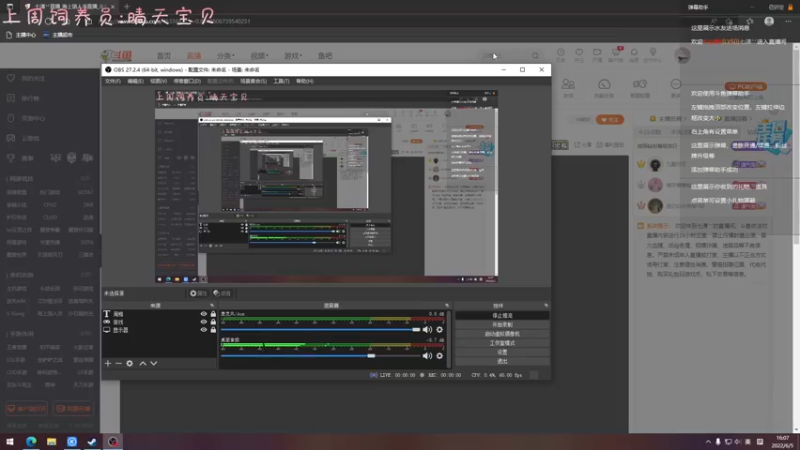Click 退出 exit button in controls

(x=502, y=362)
